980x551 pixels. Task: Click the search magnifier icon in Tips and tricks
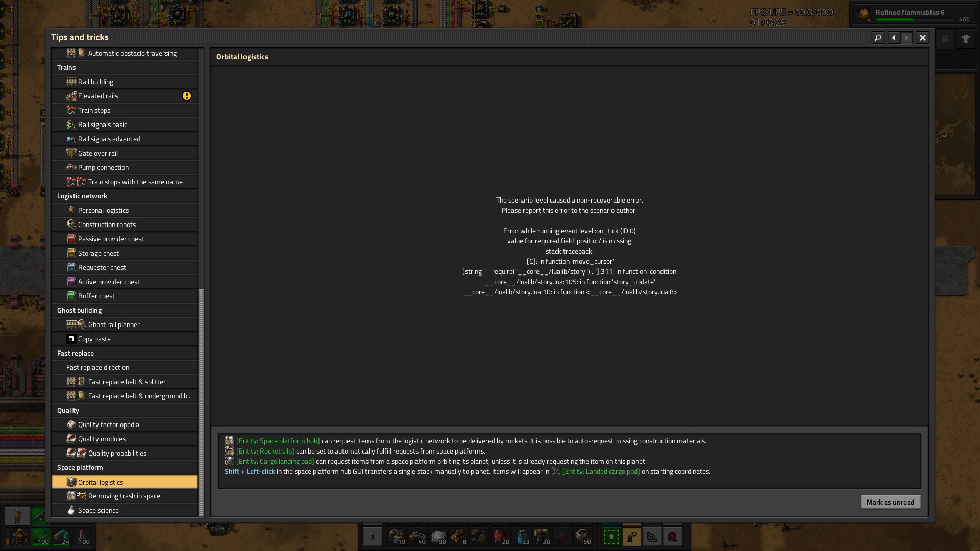pyautogui.click(x=877, y=38)
